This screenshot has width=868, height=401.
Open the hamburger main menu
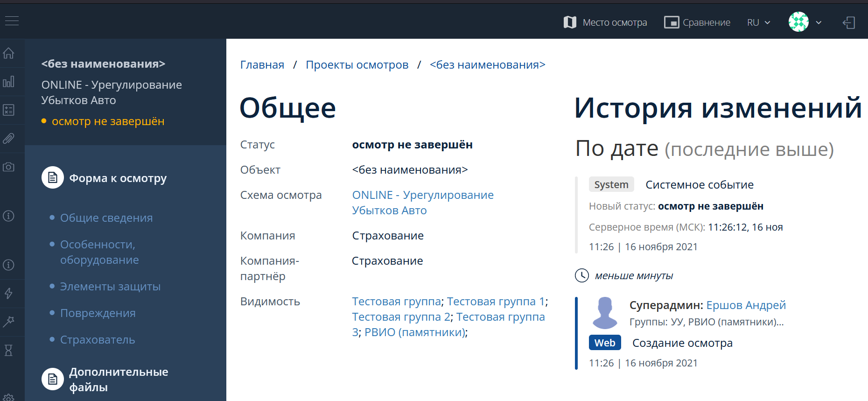tap(12, 21)
